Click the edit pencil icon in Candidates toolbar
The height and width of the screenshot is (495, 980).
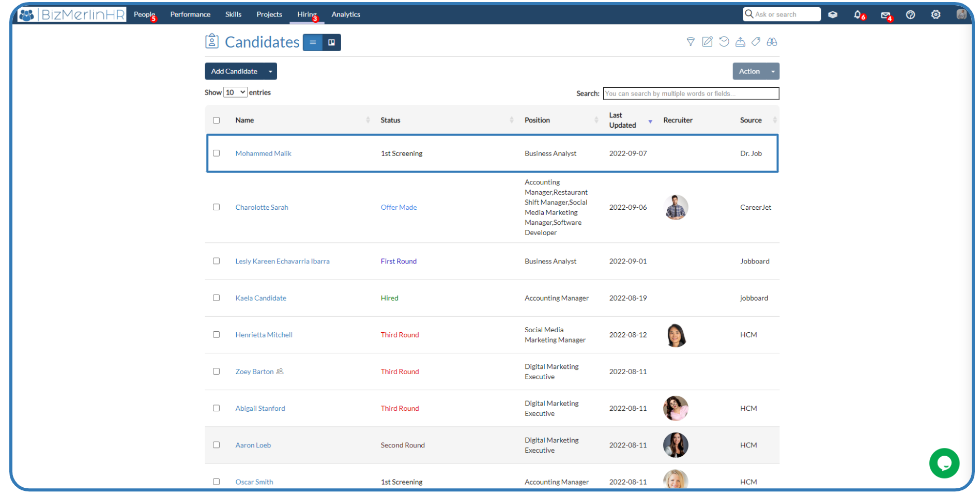coord(707,42)
